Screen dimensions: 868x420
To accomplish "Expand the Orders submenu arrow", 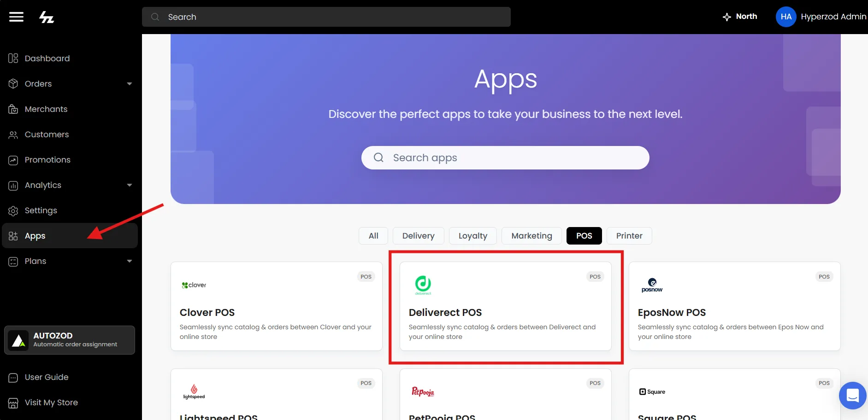I will 130,84.
